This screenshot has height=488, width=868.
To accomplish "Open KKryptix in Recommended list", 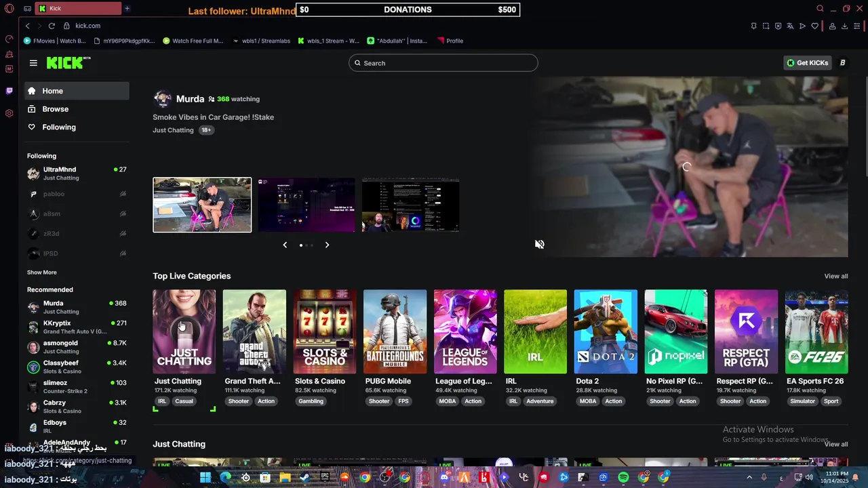I will tap(77, 327).
